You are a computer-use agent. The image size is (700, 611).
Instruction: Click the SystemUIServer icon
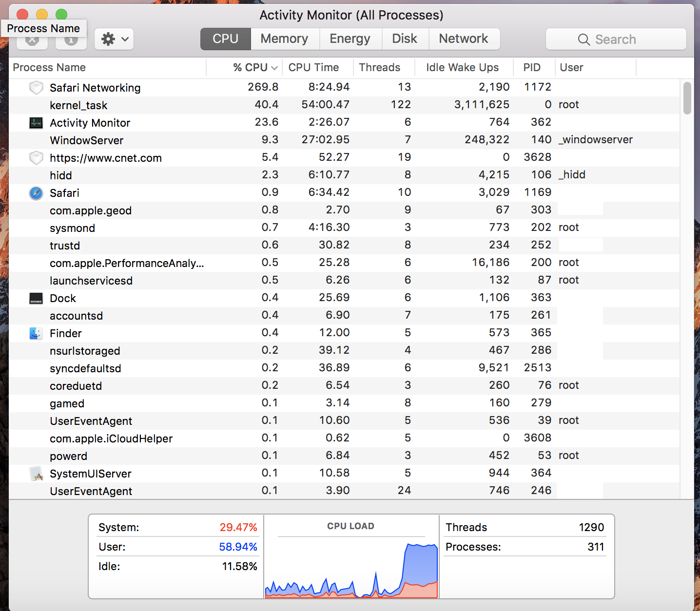pos(36,474)
